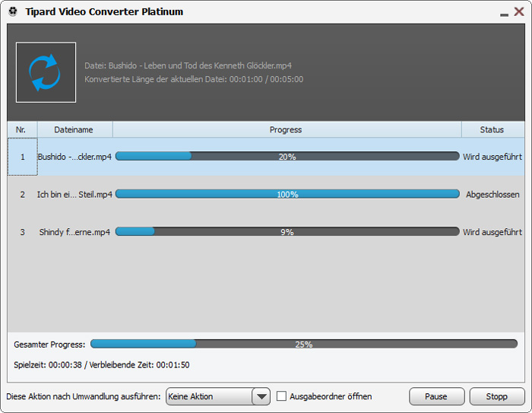Click the Abgeschlossen status text
Viewport: 532px width, 413px height.
click(x=492, y=194)
